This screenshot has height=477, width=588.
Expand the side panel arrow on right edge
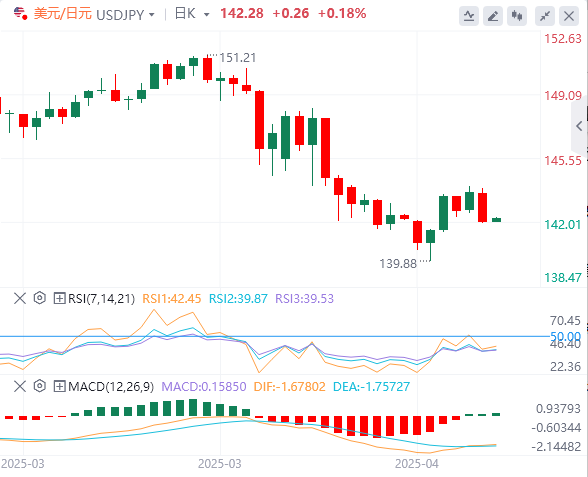579,126
